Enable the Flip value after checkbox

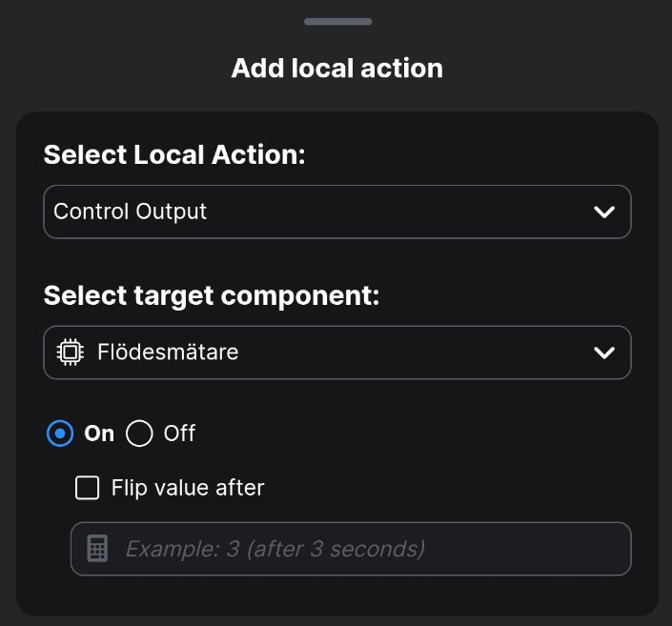[x=88, y=489]
